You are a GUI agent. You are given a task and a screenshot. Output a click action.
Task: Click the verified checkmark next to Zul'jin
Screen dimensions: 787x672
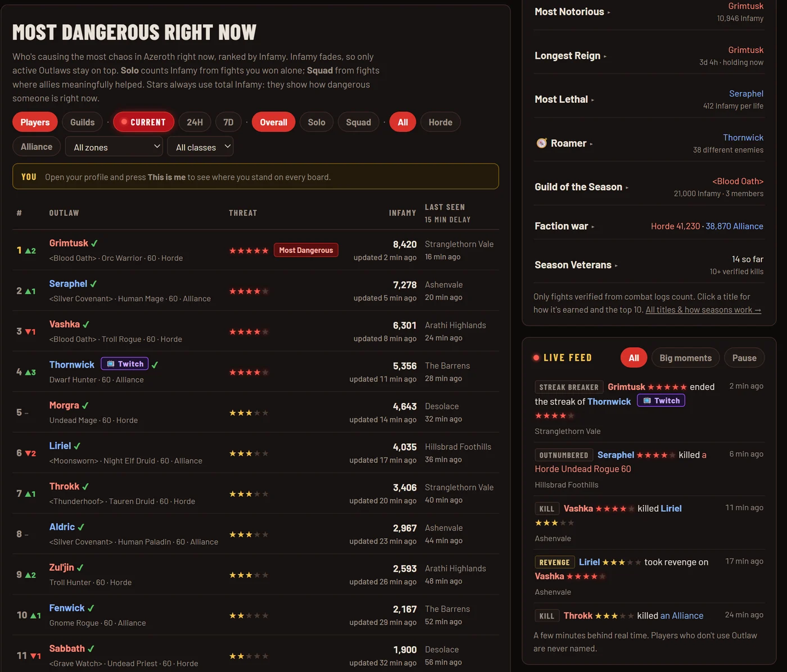(80, 567)
